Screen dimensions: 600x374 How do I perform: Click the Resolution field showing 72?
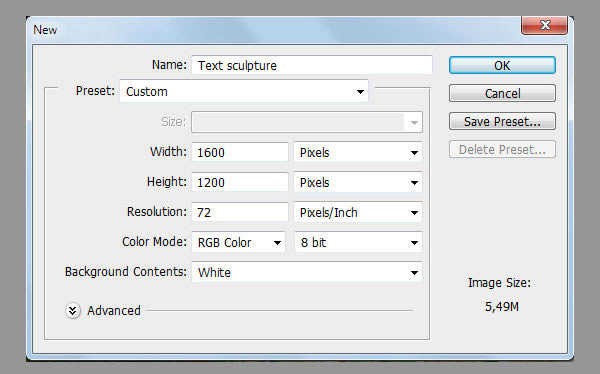coord(240,212)
